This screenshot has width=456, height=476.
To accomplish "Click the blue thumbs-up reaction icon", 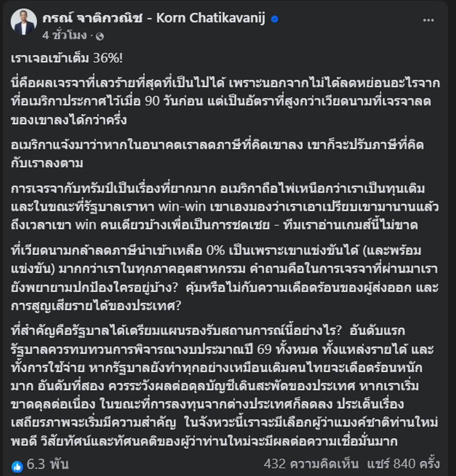I will (17, 464).
